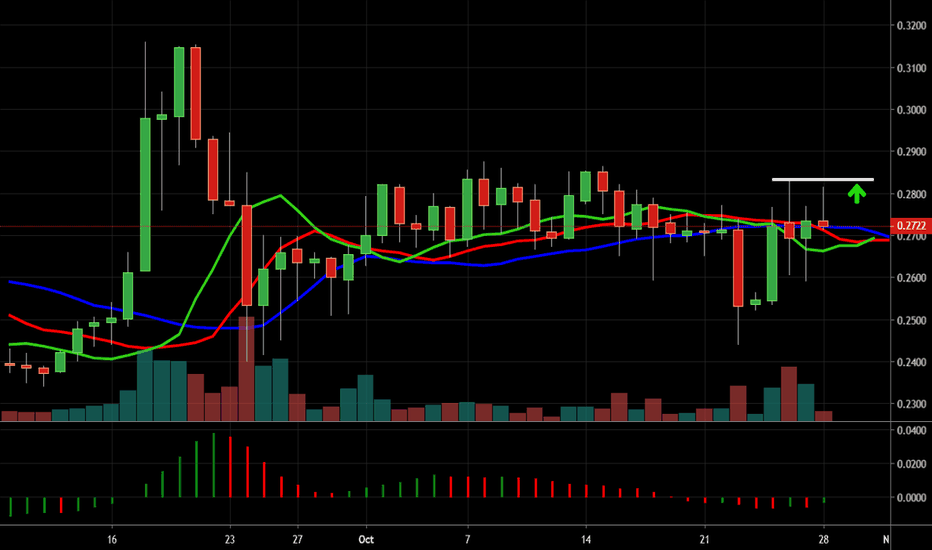Click the 0.2722 current price tag
This screenshot has width=932, height=550.
coord(911,226)
